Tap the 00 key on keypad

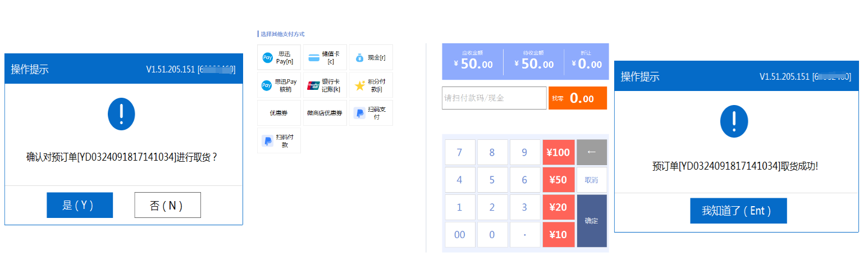pos(460,235)
